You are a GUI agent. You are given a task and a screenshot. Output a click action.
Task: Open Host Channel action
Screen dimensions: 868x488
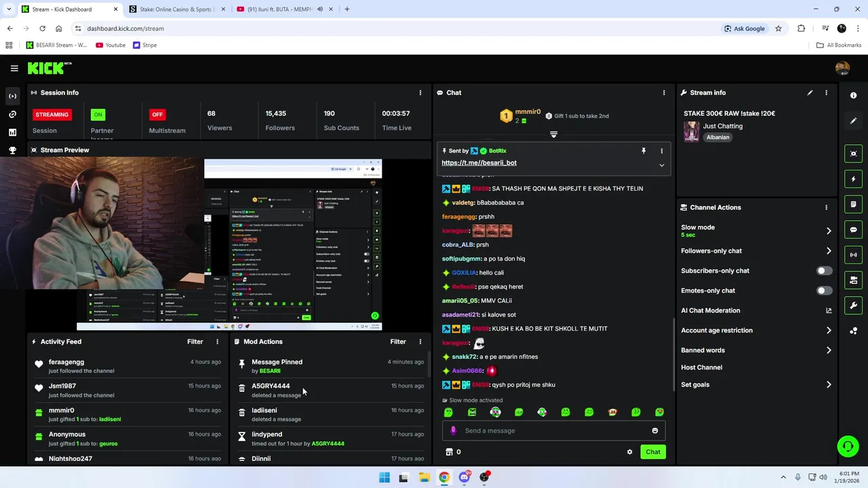click(701, 367)
